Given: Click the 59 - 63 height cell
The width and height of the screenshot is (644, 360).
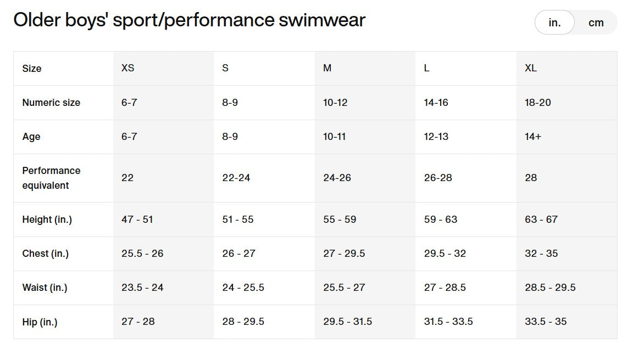Looking at the screenshot, I should pos(441,220).
